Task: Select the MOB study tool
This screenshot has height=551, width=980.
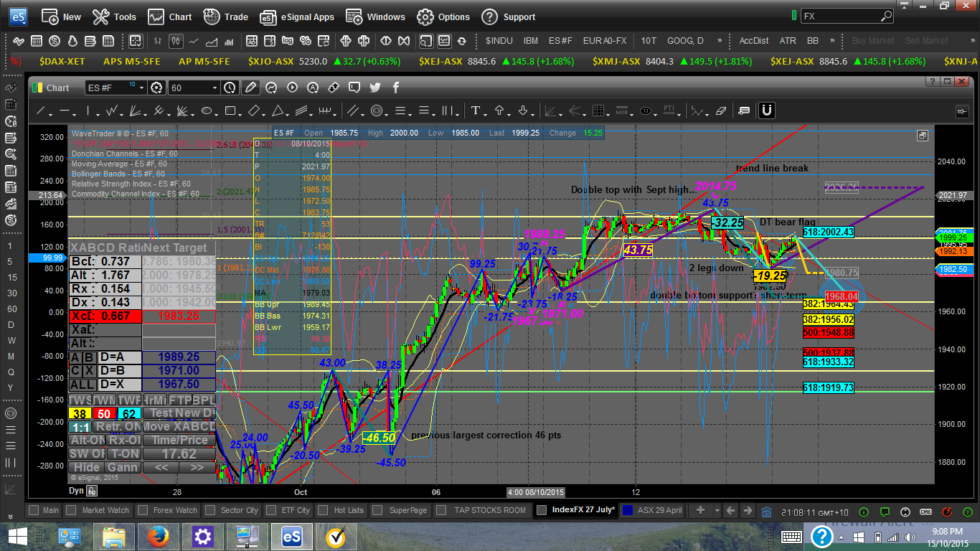Action: [x=622, y=111]
